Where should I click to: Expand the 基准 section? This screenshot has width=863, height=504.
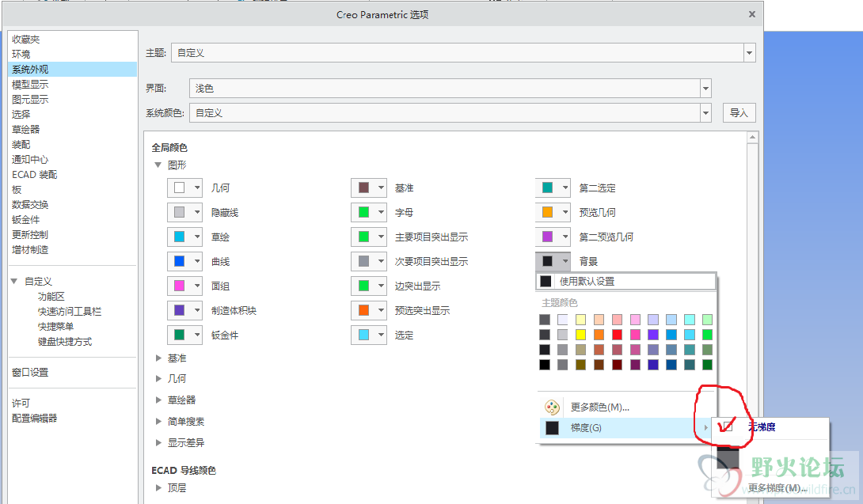point(158,358)
